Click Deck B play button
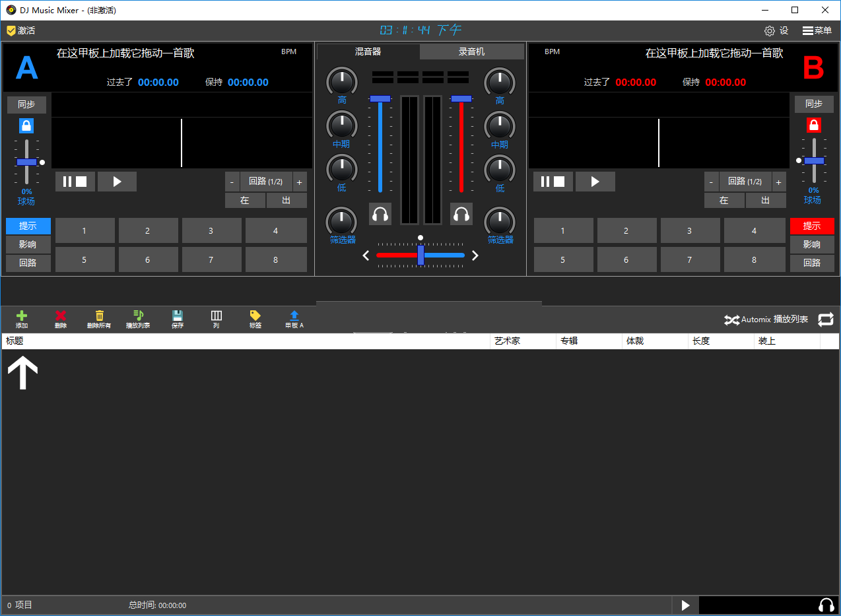 pos(595,182)
